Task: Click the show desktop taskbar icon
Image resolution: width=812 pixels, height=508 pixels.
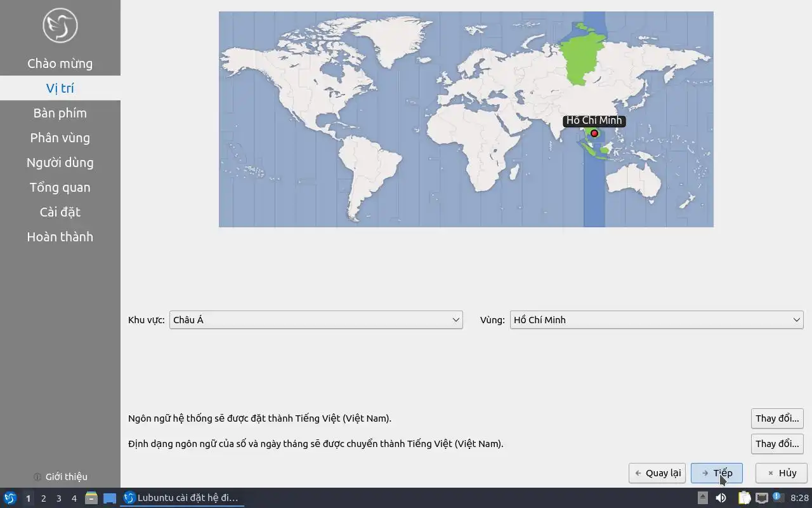Action: tap(110, 498)
